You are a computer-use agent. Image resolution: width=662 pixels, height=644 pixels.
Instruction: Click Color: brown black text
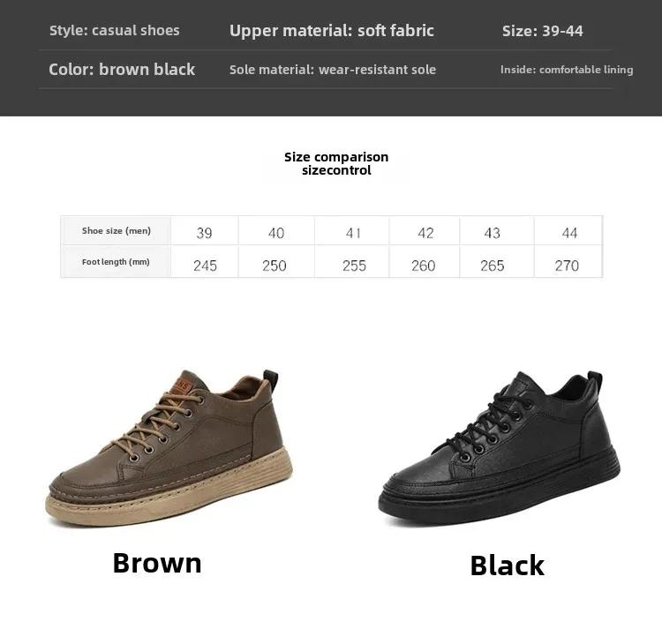[122, 69]
